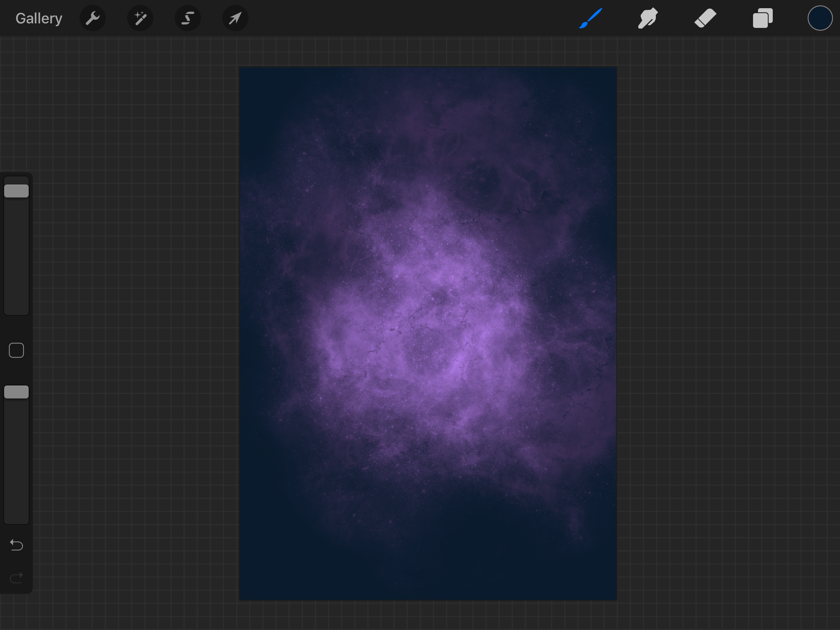Activate the Selection tool
This screenshot has width=840, height=630.
[188, 18]
